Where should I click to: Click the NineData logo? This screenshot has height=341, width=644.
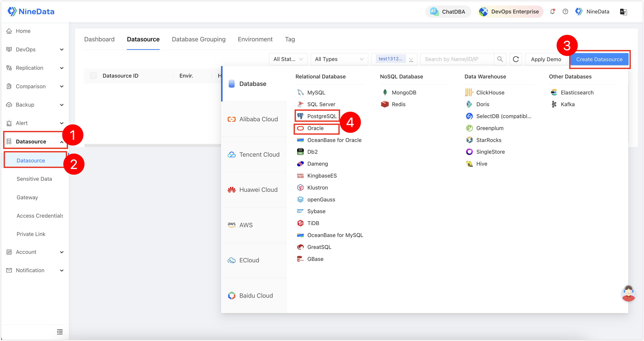(31, 12)
